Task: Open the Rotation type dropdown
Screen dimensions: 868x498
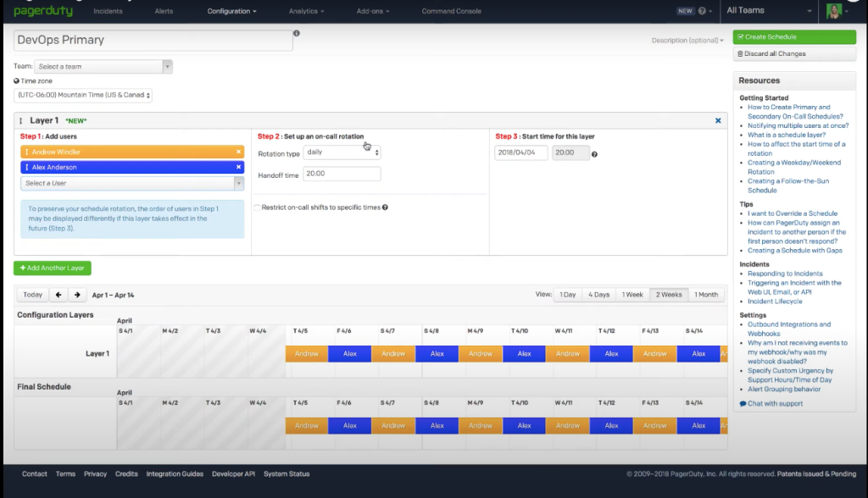Action: tap(342, 152)
